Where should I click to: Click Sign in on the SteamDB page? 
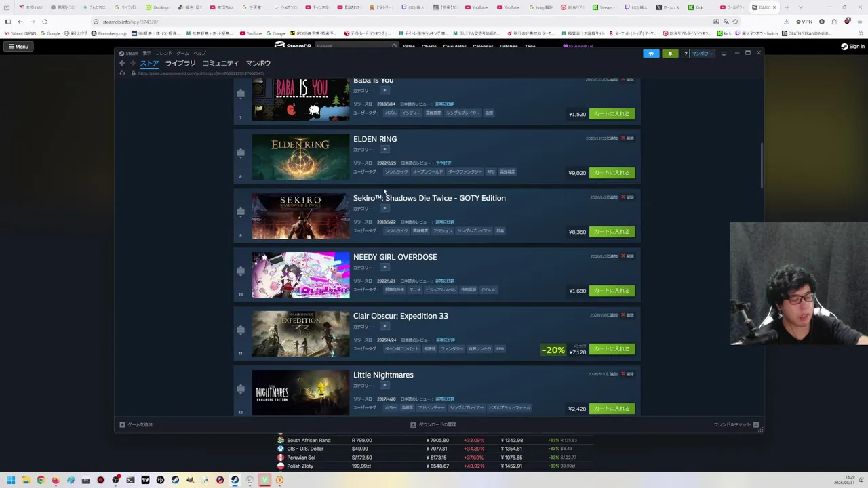pyautogui.click(x=852, y=47)
